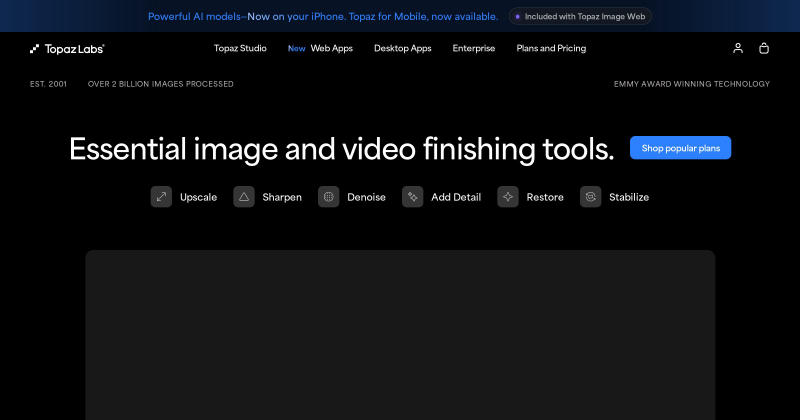The height and width of the screenshot is (420, 800).
Task: Click Over 2 Billion Images Processed text
Action: click(x=161, y=84)
